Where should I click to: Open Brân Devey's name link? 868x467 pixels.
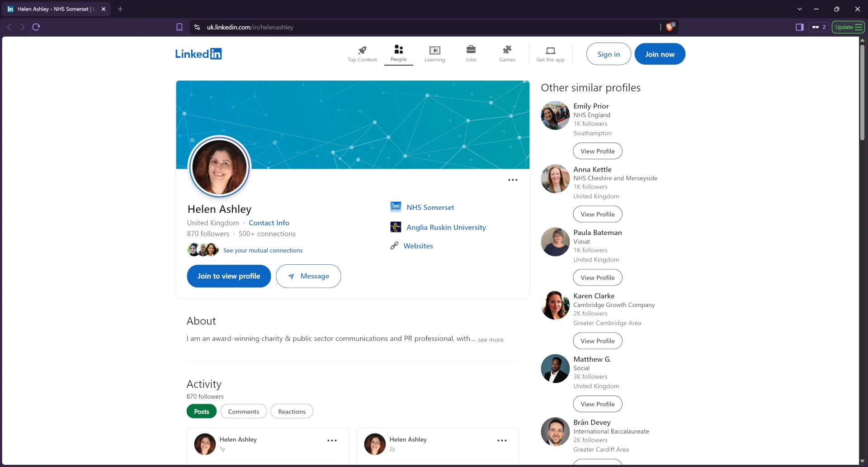pyautogui.click(x=592, y=422)
